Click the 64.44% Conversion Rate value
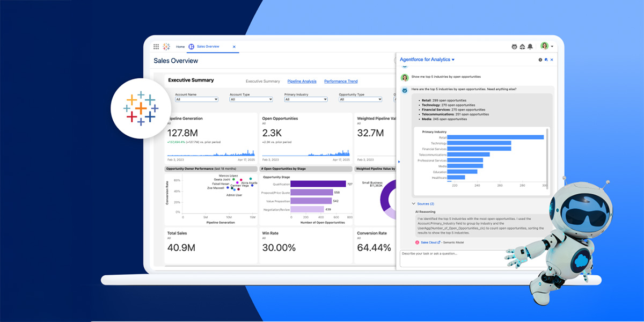 (374, 247)
